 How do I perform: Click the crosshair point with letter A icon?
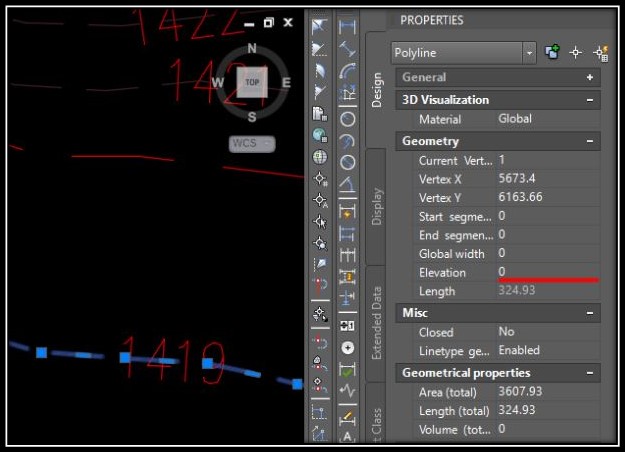pyautogui.click(x=320, y=200)
